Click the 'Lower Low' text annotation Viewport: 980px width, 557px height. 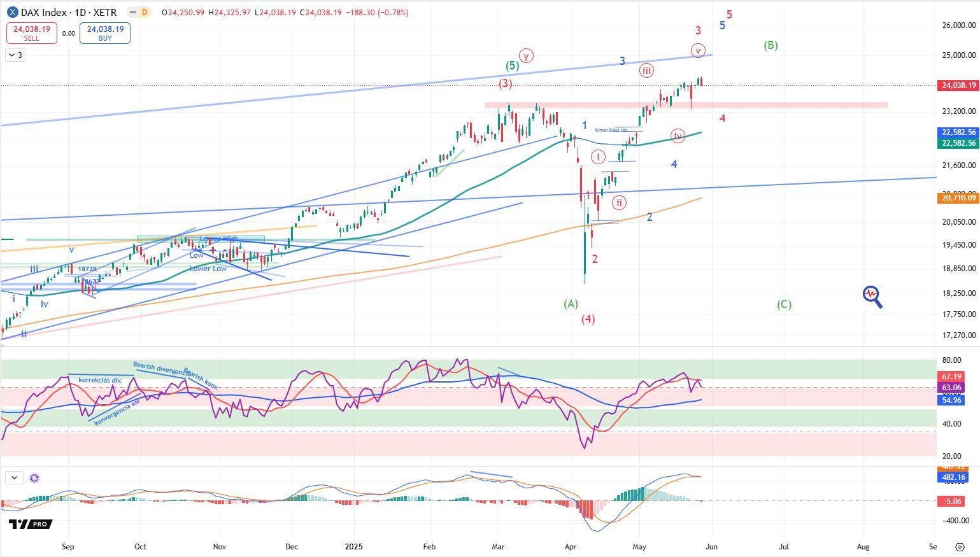[x=208, y=269]
